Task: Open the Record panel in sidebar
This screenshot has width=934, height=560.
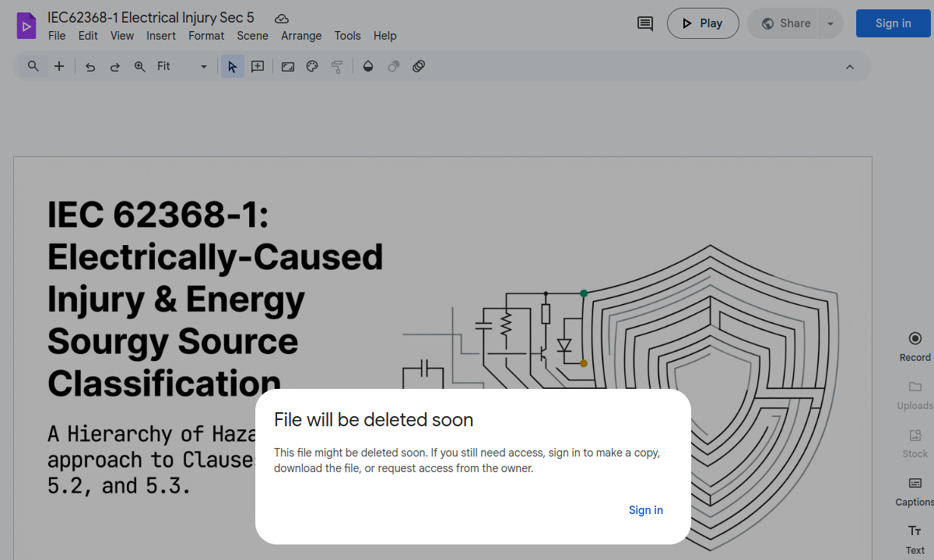Action: (x=915, y=346)
